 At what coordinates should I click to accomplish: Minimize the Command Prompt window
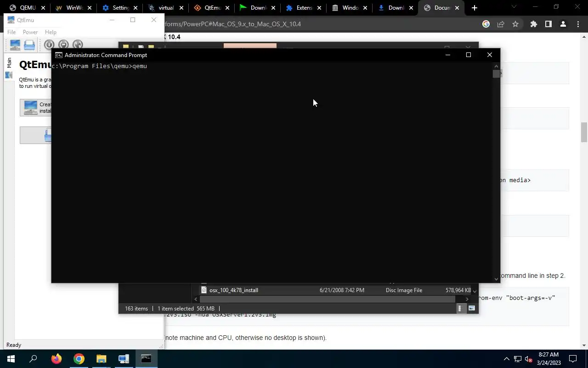(x=448, y=55)
